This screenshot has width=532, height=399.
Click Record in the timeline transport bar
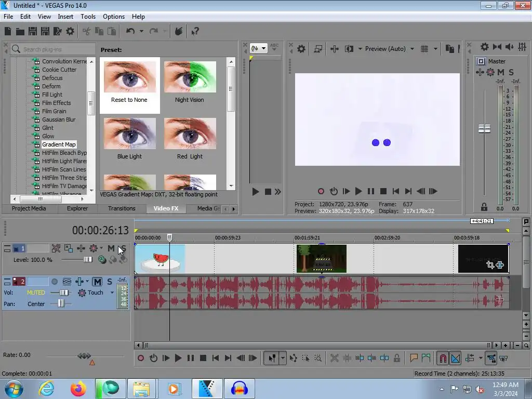[140, 358]
